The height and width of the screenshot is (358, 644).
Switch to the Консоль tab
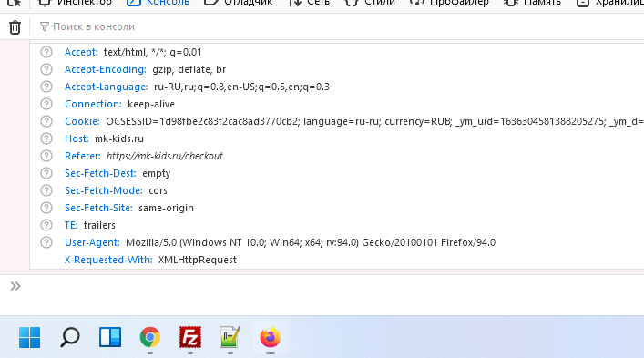point(158,3)
